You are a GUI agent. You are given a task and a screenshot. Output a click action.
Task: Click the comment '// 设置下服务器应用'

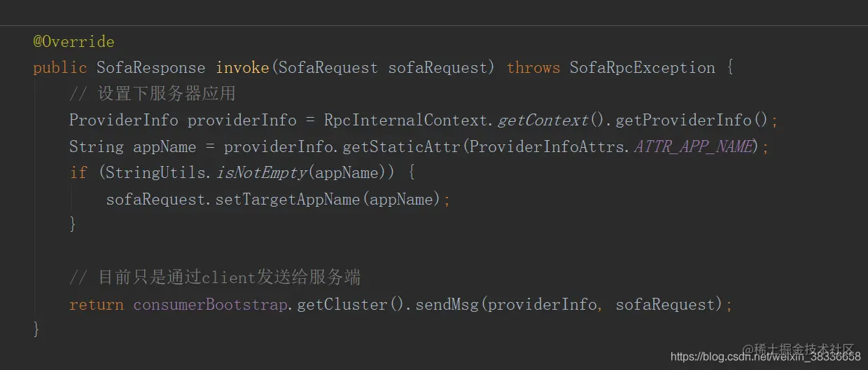(x=152, y=94)
